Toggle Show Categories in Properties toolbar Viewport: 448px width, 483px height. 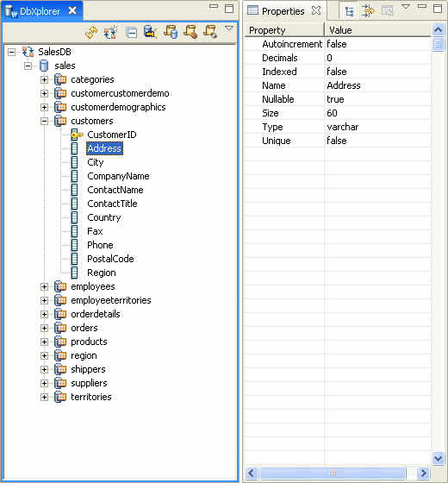349,11
